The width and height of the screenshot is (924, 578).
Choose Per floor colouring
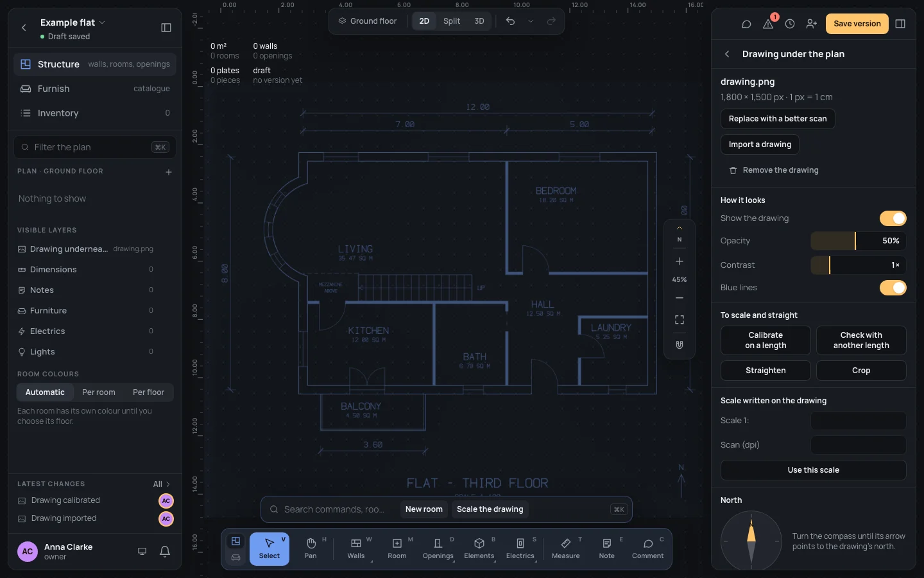click(x=148, y=392)
